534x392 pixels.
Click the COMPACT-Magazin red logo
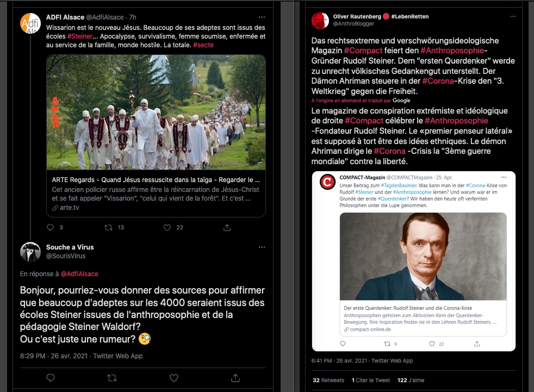click(327, 182)
